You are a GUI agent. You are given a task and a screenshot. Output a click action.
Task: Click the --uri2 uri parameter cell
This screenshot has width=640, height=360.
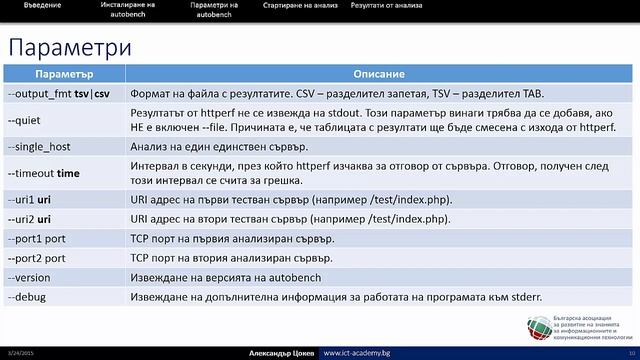pyautogui.click(x=64, y=219)
